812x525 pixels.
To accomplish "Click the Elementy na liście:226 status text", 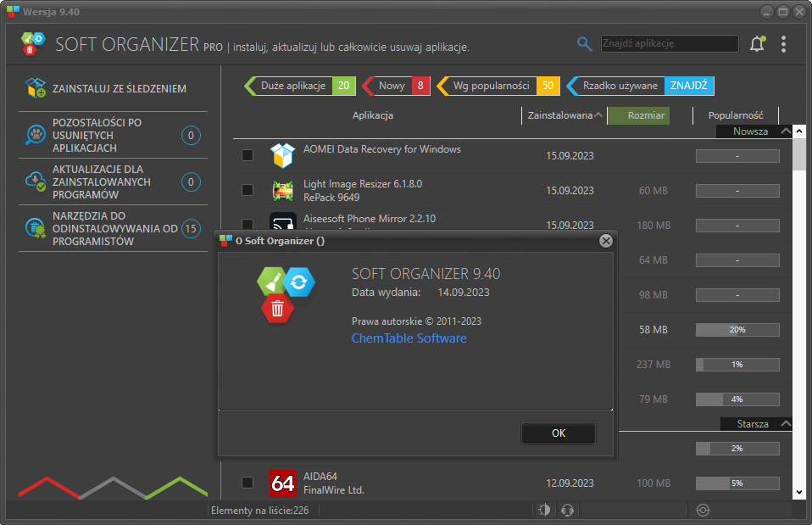I will point(260,511).
